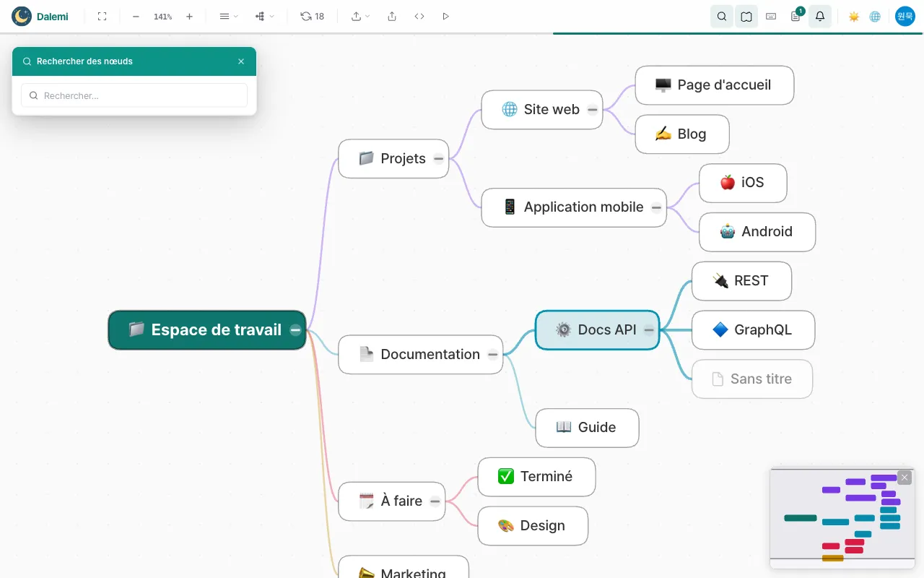
Task: Collapse the Site web branch
Action: pyautogui.click(x=593, y=110)
